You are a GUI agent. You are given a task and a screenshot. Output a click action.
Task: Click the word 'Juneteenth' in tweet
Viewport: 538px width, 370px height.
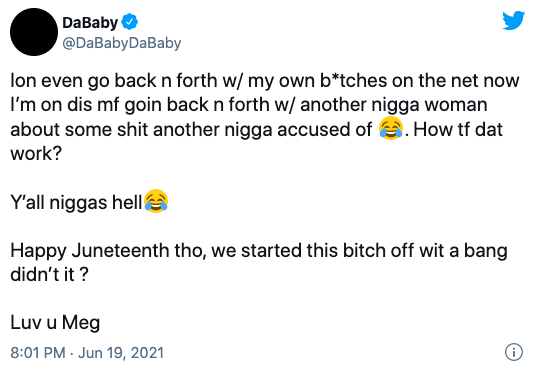point(120,250)
